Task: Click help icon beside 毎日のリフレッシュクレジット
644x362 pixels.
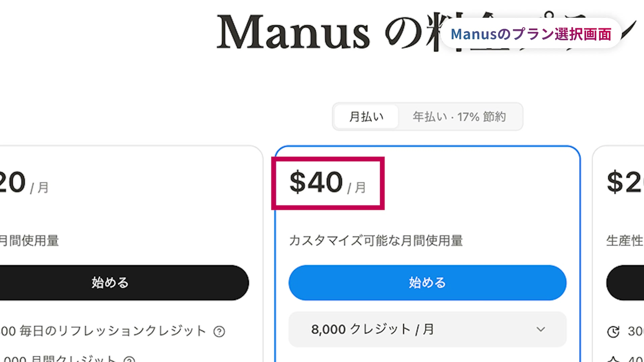Action: click(219, 331)
